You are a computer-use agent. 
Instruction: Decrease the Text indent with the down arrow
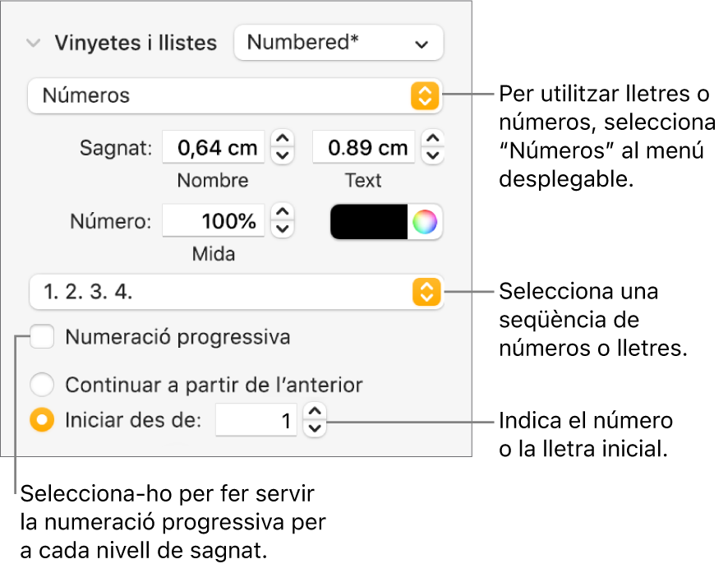pos(433,155)
